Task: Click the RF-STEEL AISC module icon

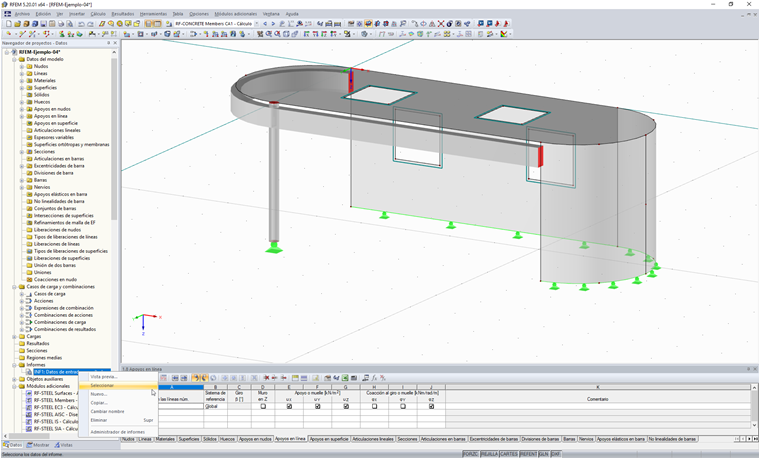Action: click(x=29, y=414)
